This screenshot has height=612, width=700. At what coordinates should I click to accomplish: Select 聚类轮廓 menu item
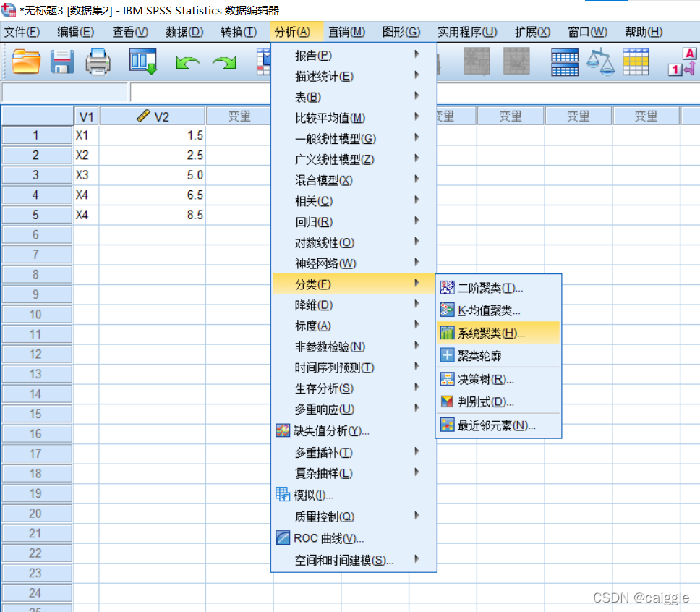click(x=498, y=356)
